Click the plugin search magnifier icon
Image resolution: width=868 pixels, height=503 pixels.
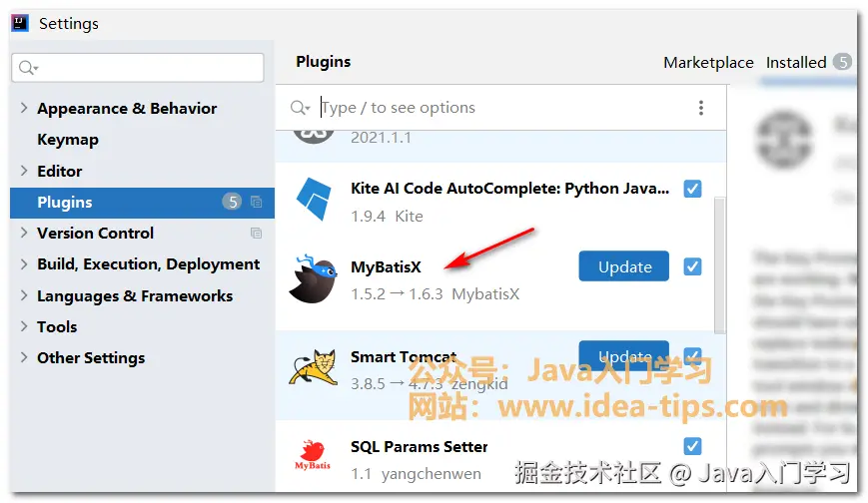click(x=300, y=108)
